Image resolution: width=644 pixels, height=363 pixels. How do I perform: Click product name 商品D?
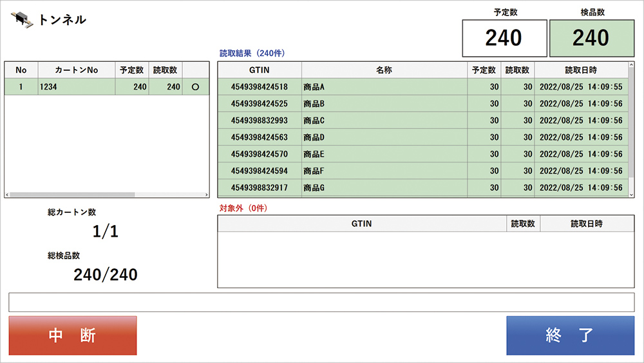[x=314, y=137]
